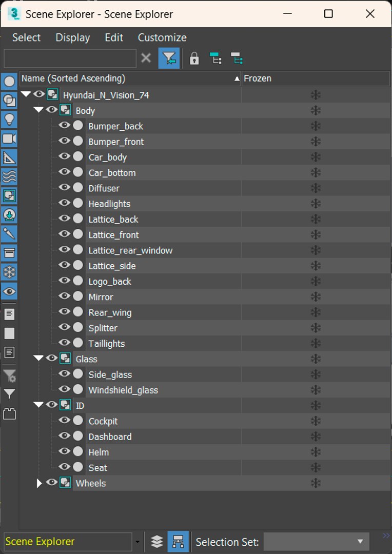Click Display None square icon in sidebar

click(9, 333)
